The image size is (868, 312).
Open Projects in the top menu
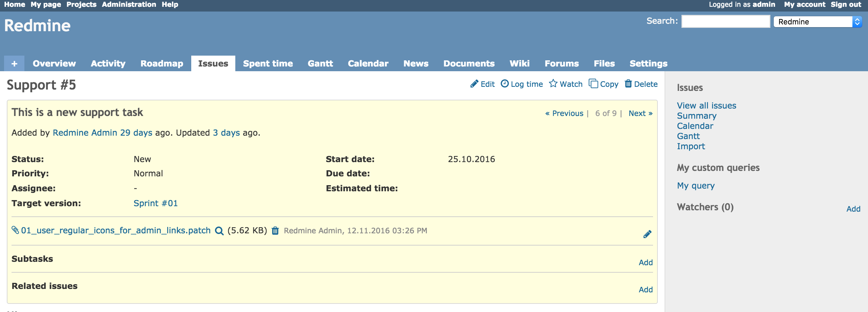[81, 4]
